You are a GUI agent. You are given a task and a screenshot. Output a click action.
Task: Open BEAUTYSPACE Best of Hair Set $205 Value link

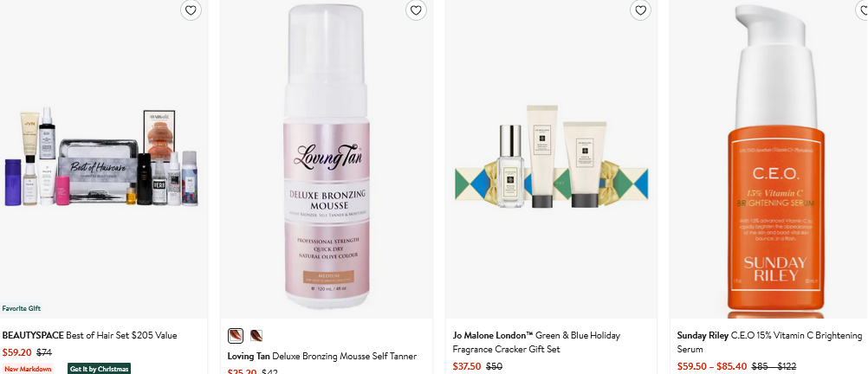click(90, 335)
